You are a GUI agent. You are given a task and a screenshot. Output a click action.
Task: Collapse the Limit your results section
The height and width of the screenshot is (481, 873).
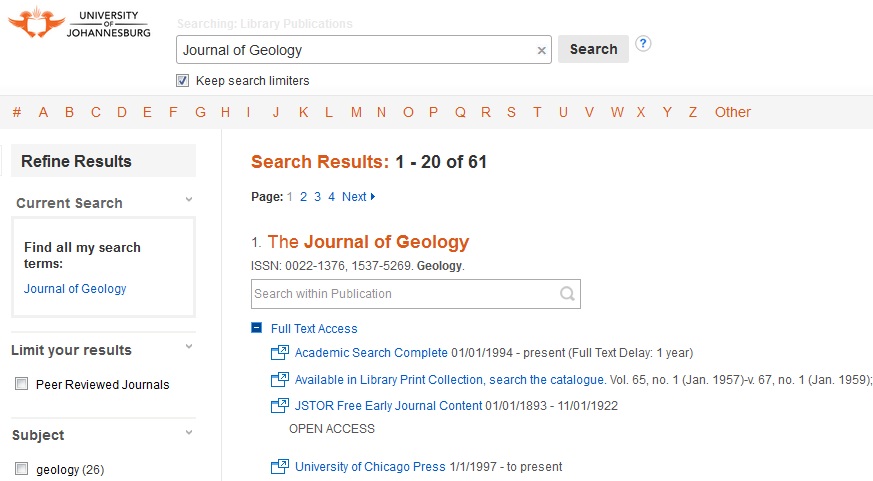(x=189, y=346)
